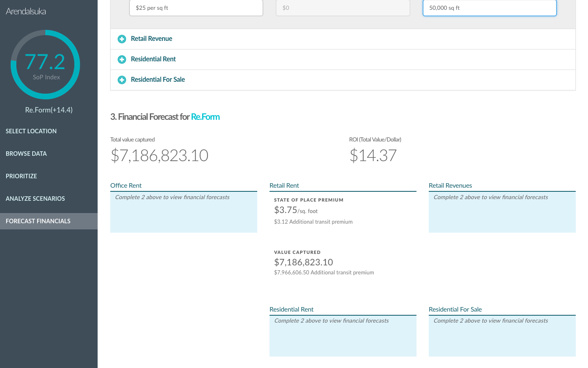Click the Total value captured label
Screen dimensions: 588x368
pyautogui.click(x=133, y=140)
